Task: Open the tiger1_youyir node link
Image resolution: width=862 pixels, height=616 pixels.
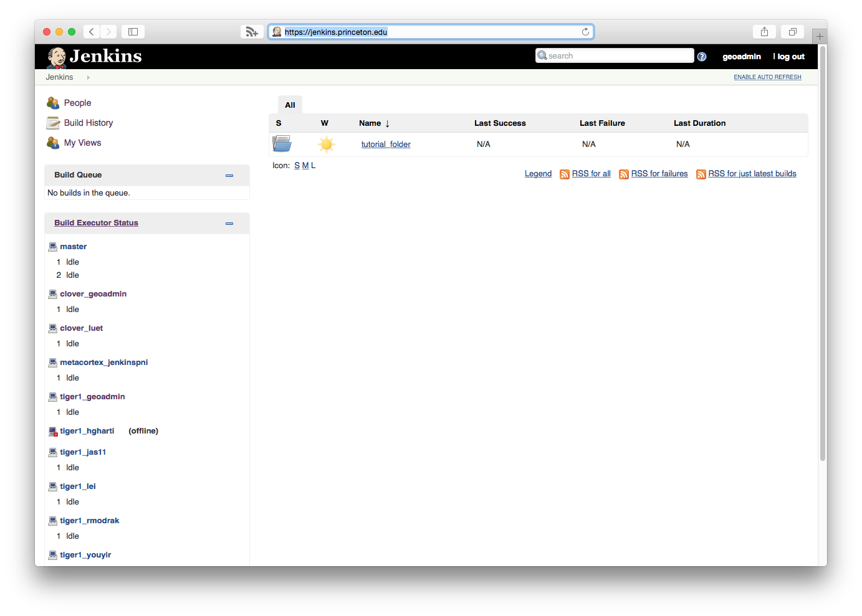Action: point(85,555)
